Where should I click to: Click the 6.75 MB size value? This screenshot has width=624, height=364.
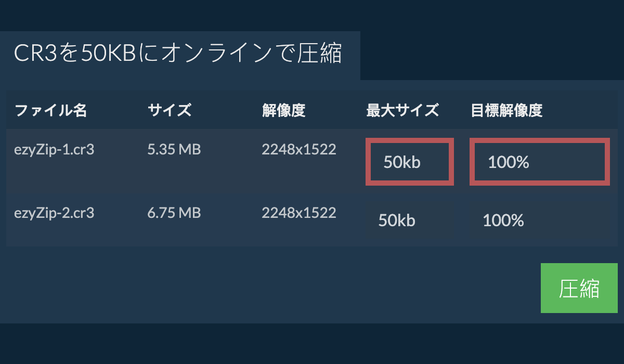click(174, 213)
